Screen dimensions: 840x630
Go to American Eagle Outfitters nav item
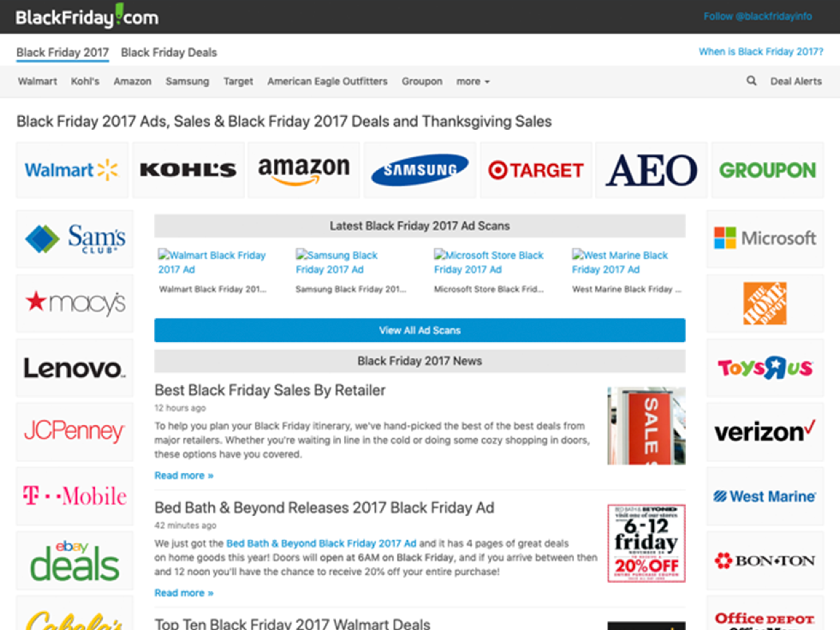click(x=327, y=81)
